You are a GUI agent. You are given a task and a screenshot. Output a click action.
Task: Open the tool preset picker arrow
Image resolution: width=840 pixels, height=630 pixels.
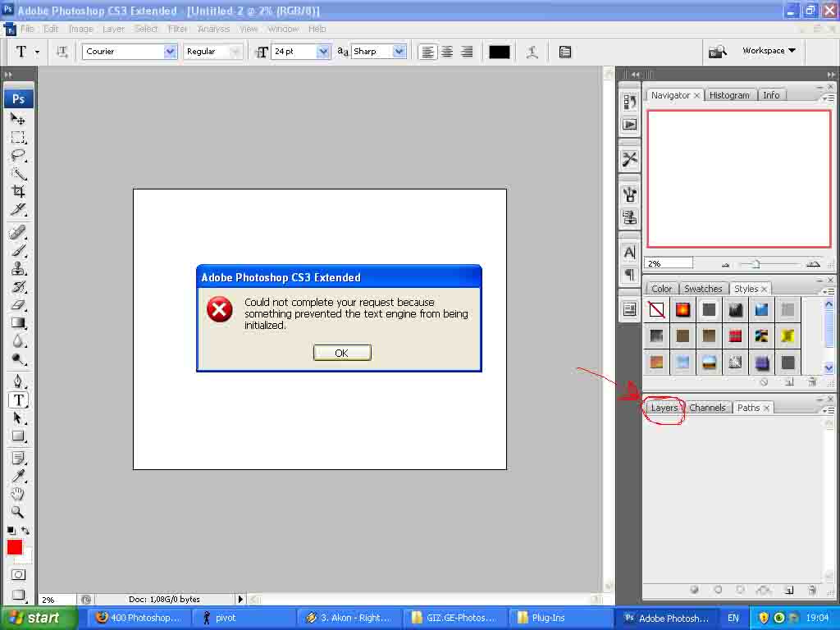coord(37,52)
